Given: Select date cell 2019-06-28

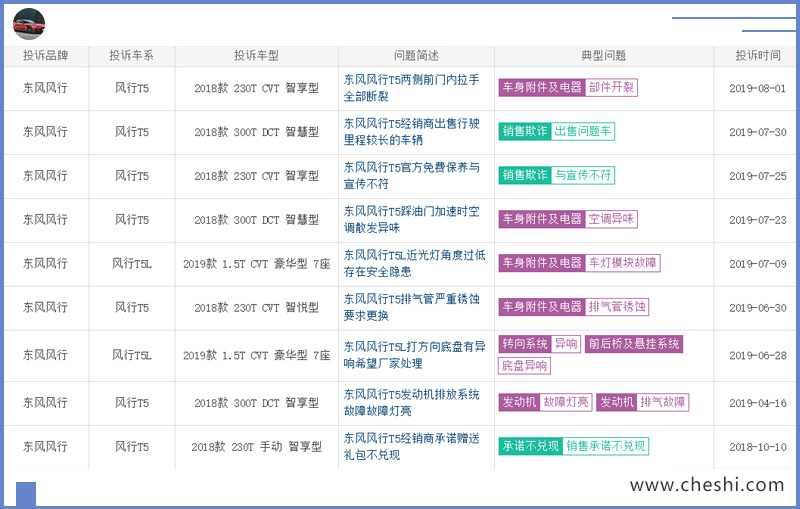Looking at the screenshot, I should (x=758, y=355).
